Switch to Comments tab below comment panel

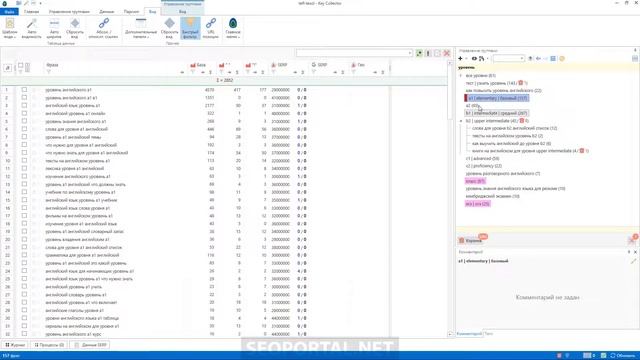coord(469,333)
